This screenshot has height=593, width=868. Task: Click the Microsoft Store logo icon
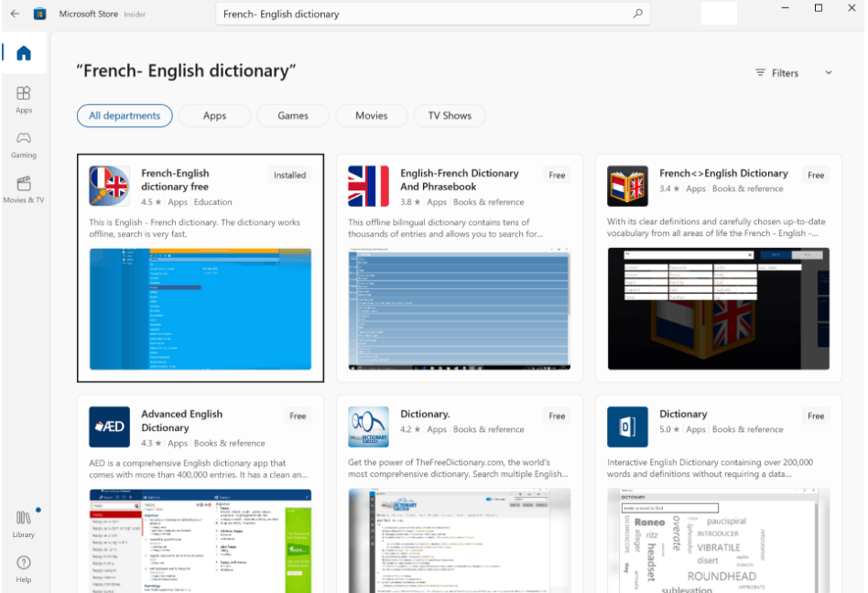click(40, 14)
